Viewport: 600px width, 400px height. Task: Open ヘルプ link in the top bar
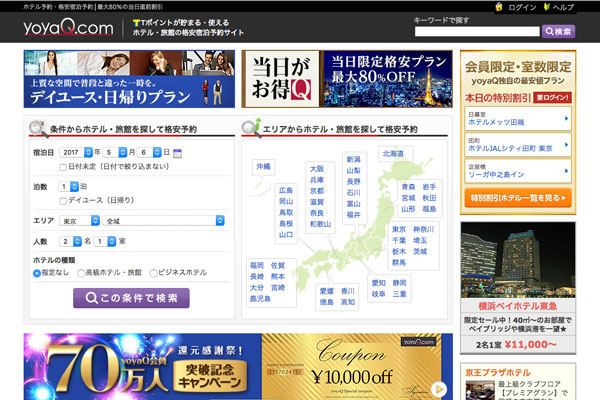point(563,7)
